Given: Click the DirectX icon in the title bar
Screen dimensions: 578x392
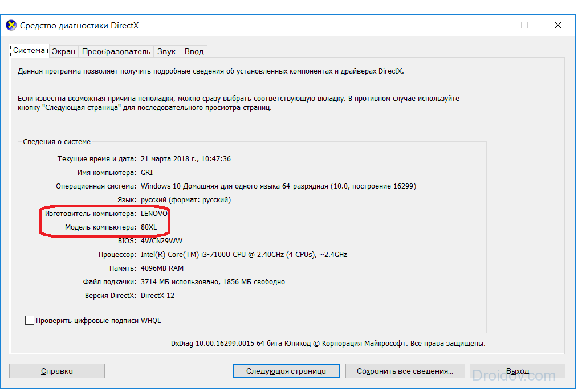Looking at the screenshot, I should [x=11, y=26].
